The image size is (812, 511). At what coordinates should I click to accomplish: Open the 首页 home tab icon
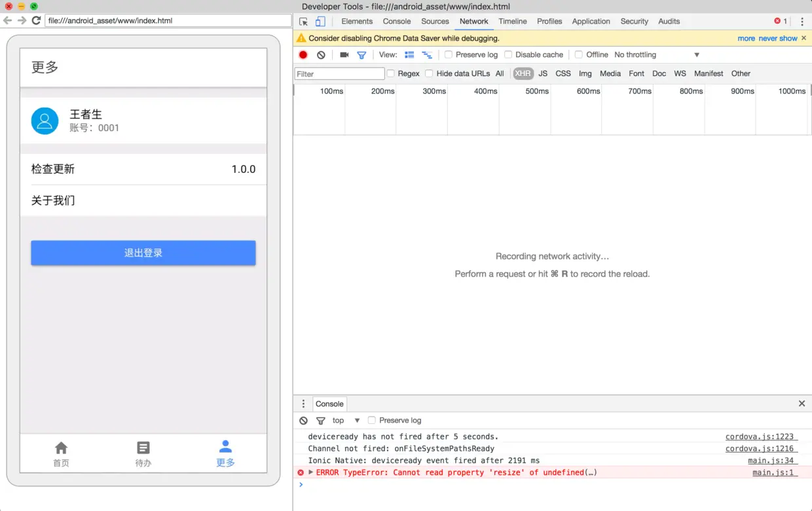click(61, 448)
